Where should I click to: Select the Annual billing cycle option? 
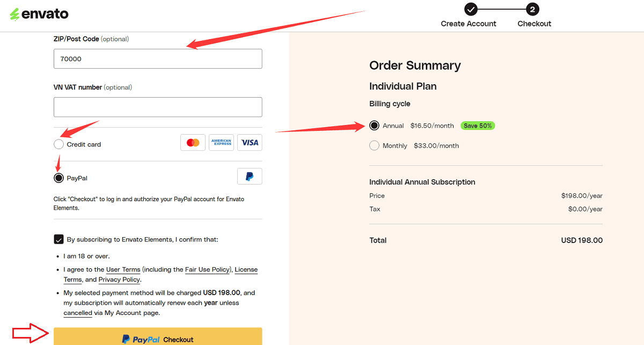(374, 126)
